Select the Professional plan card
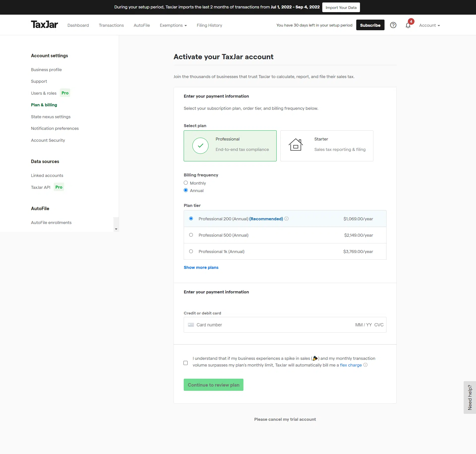This screenshot has height=454, width=476. 230,146
